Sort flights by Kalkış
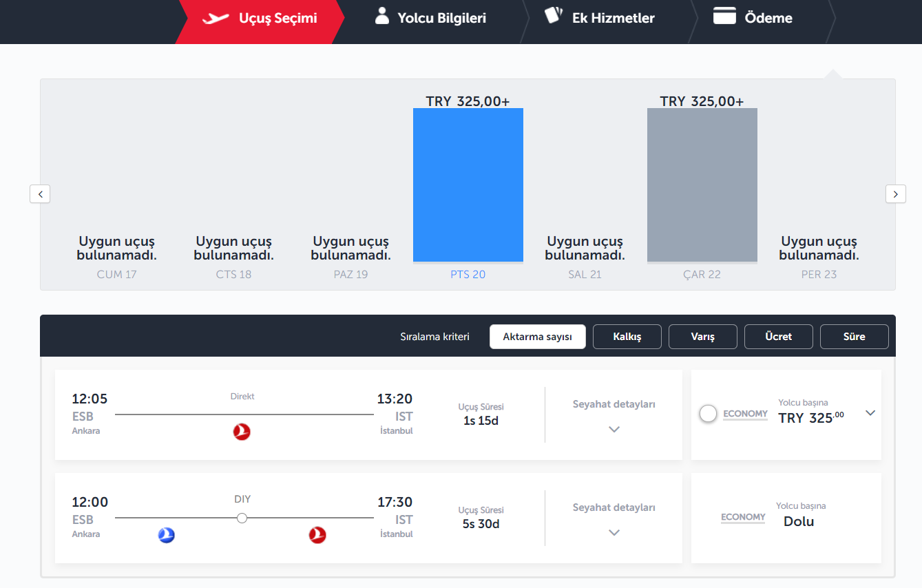Image resolution: width=922 pixels, height=588 pixels. click(627, 337)
